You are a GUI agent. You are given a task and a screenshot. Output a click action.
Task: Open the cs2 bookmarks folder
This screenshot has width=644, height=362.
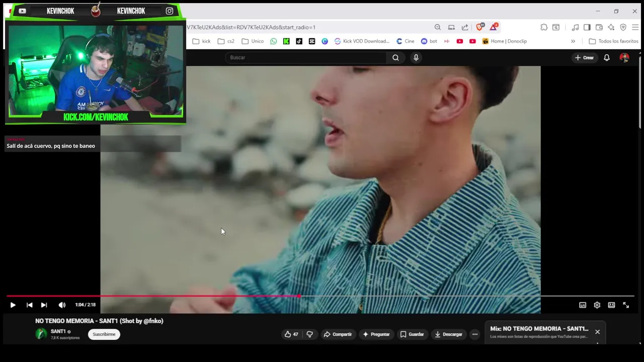click(x=226, y=41)
